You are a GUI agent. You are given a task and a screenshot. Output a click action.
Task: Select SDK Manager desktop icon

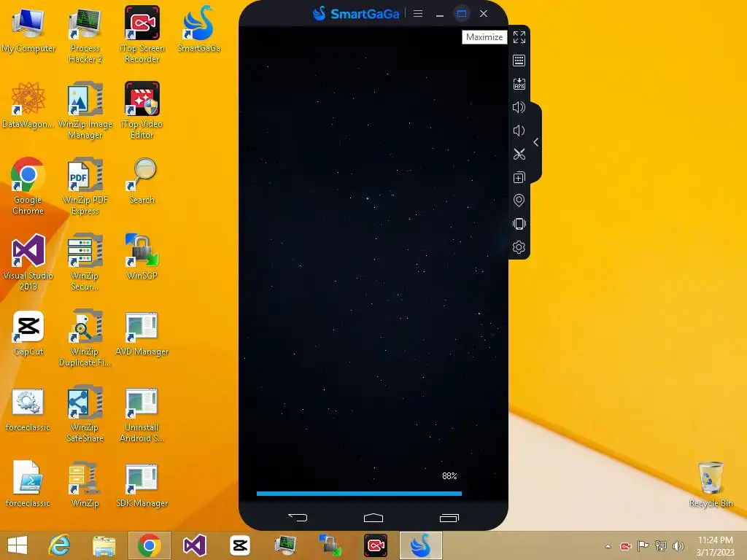[x=142, y=484]
